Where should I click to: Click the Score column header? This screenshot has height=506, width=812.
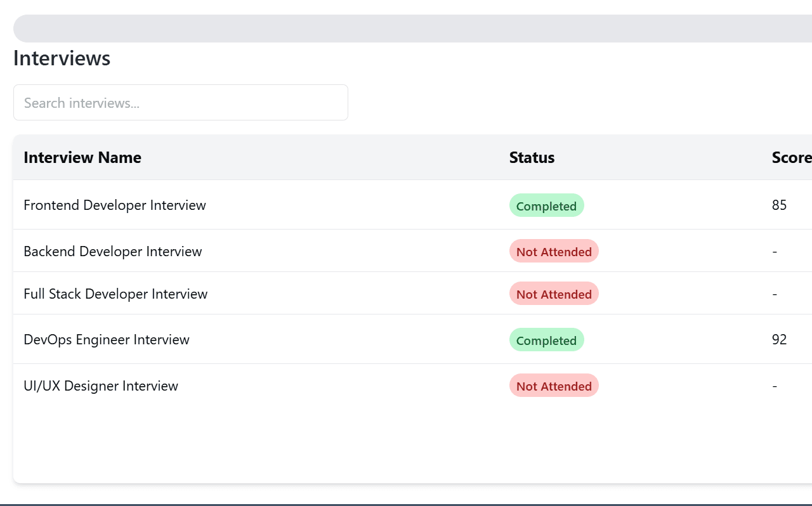[x=791, y=158]
